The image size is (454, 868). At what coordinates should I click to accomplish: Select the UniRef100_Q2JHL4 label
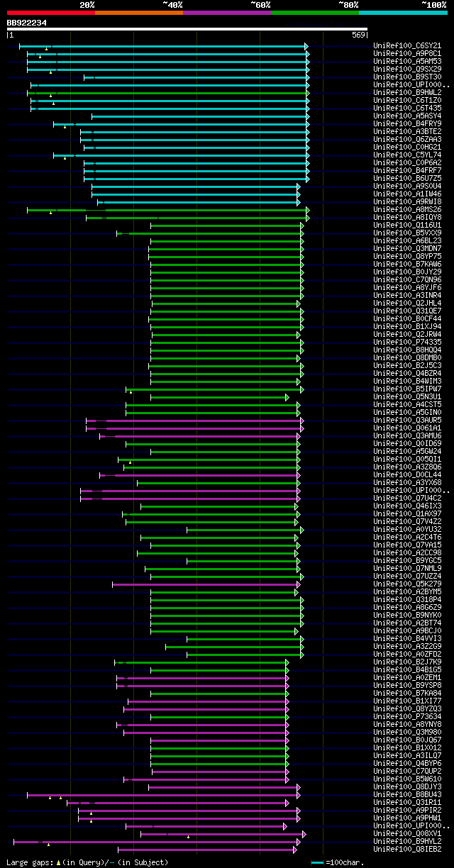click(407, 304)
